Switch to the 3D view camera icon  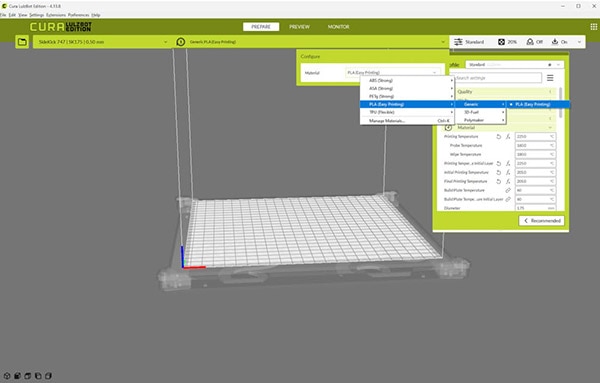(x=7, y=376)
